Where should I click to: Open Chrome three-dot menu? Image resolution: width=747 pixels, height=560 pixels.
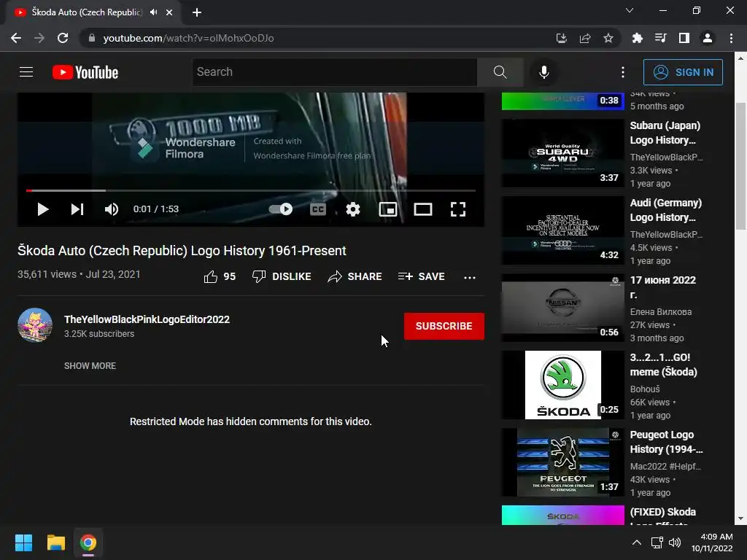pyautogui.click(x=731, y=38)
